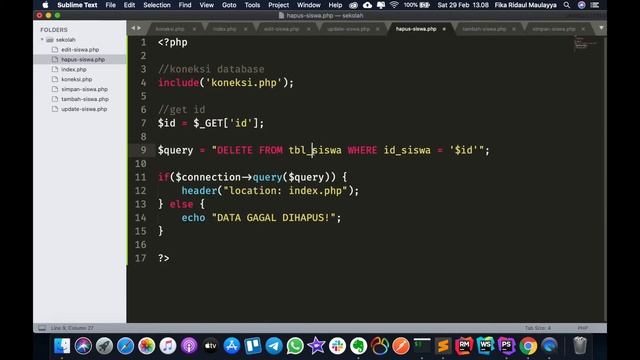Open Google Chrome from the dock
This screenshot has width=640, height=360.
point(528,346)
